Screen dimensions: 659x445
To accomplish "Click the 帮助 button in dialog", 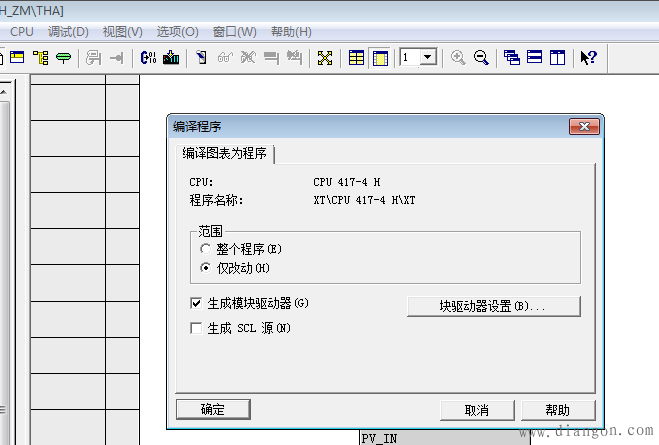I will pyautogui.click(x=558, y=410).
